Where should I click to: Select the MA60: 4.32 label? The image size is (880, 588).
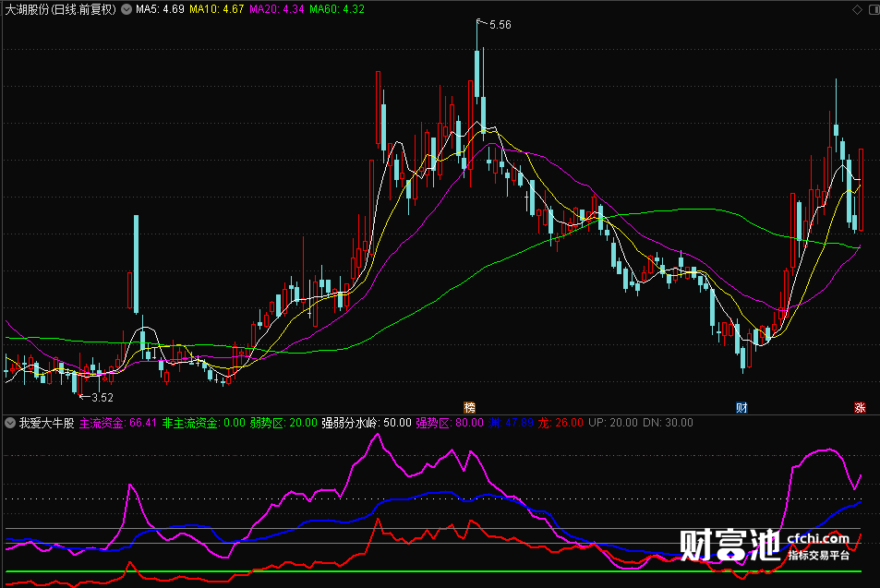[337, 9]
